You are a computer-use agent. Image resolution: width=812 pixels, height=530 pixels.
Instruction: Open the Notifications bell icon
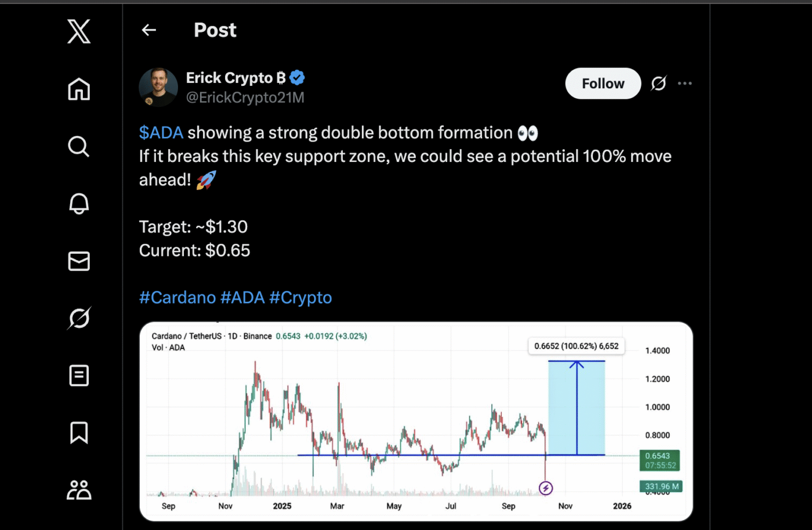coord(79,204)
